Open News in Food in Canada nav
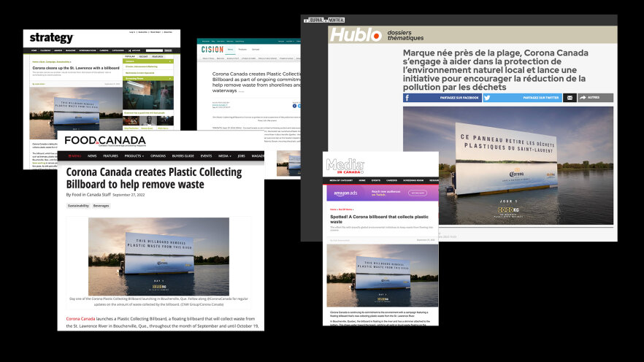This screenshot has height=362, width=644. (x=92, y=156)
